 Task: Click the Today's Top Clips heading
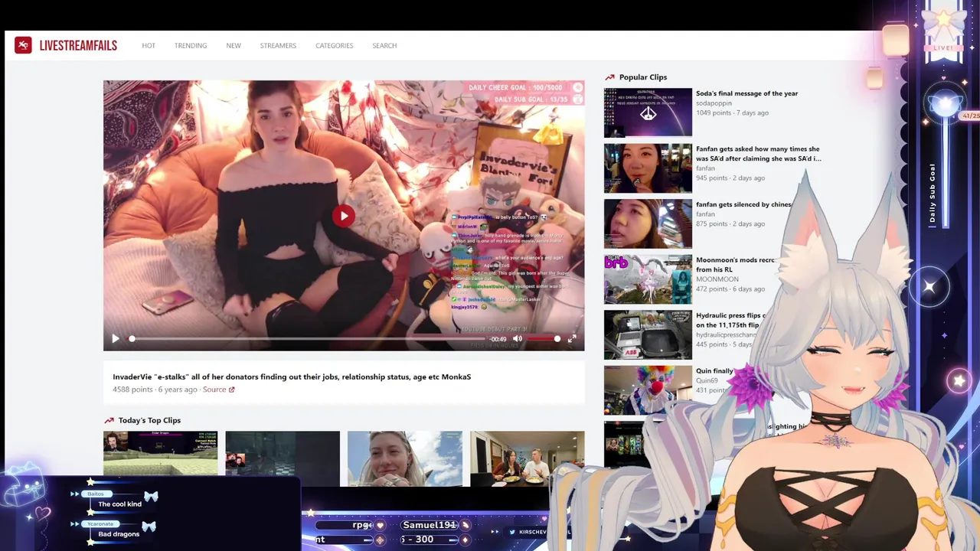[149, 420]
